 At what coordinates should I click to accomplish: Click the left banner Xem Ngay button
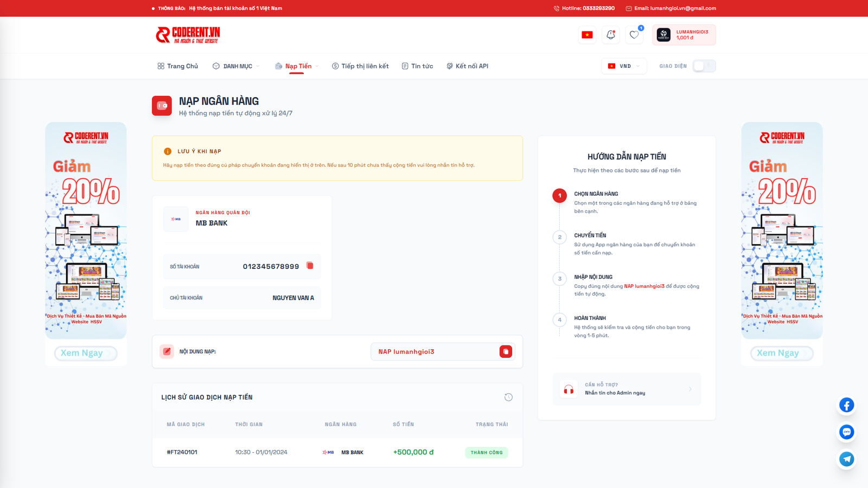pyautogui.click(x=85, y=353)
